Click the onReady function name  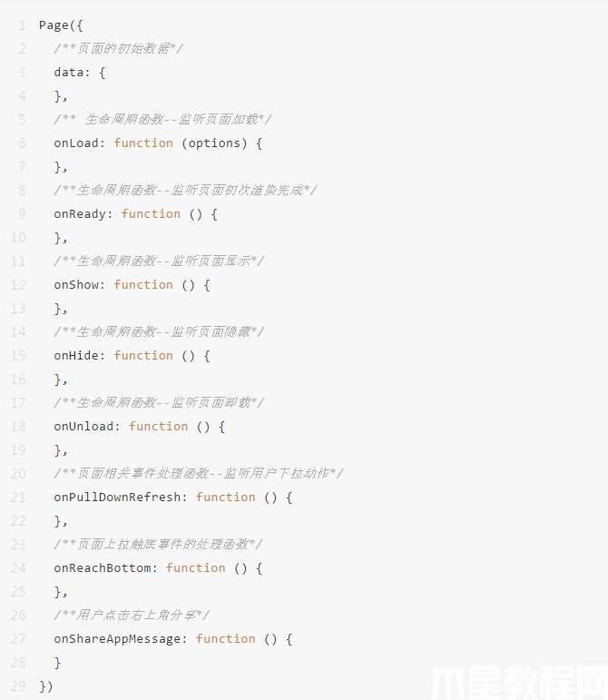[83, 214]
